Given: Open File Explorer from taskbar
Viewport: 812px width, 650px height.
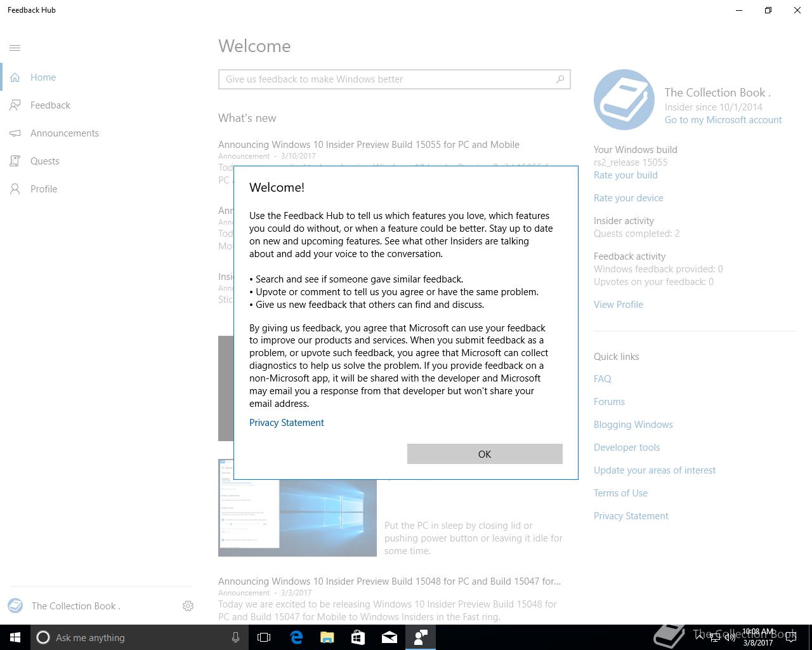Looking at the screenshot, I should (327, 637).
